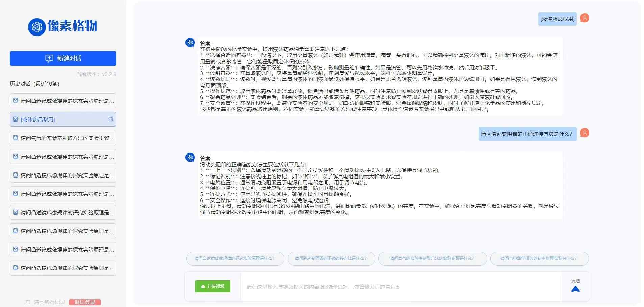The height and width of the screenshot is (307, 644).
Task: Open the [液体药品取用] history conversation
Action: click(61, 119)
